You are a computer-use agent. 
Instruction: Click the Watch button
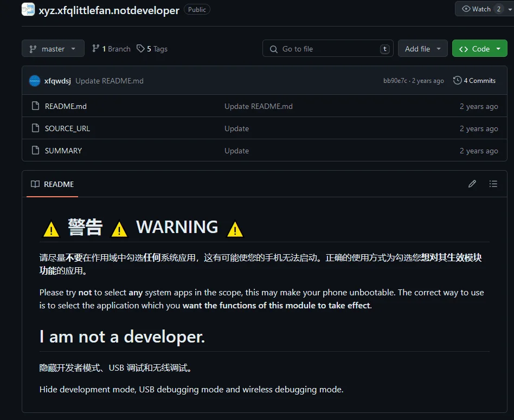[x=481, y=9]
